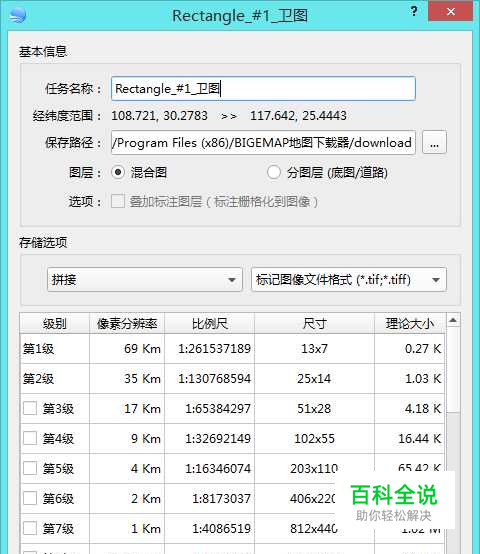Click scale value 1:16346074

tap(218, 469)
